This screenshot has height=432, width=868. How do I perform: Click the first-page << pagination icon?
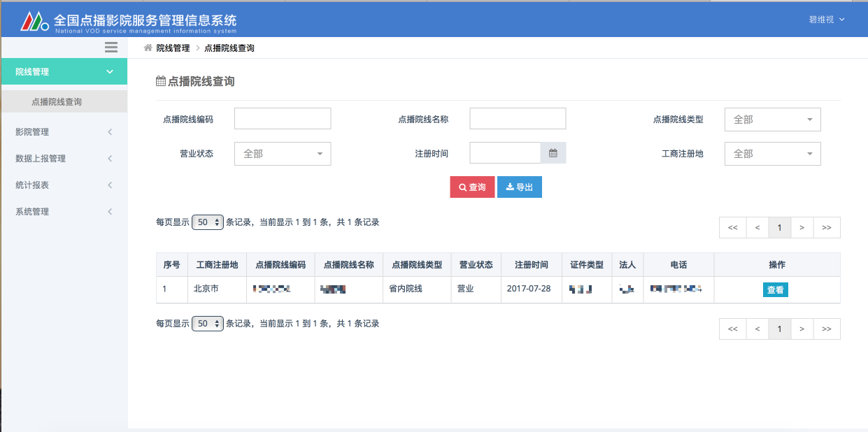click(732, 227)
